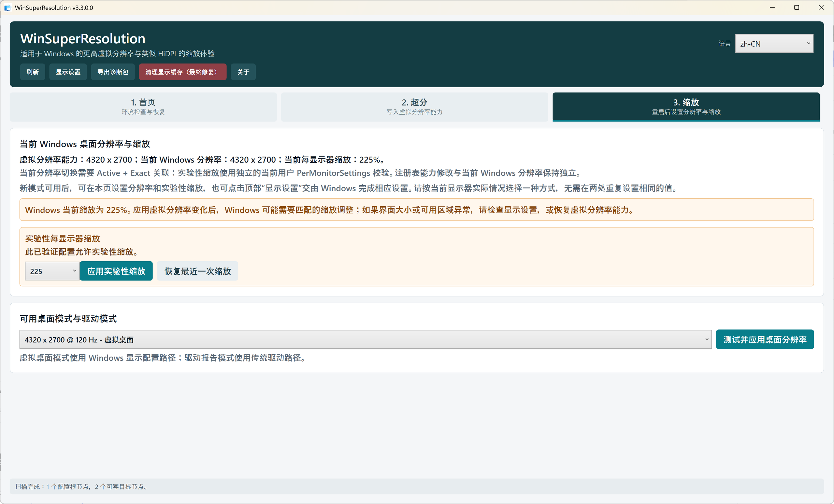Click the 此已验证配置允许实验性缩放 text
Screen dimensions: 834x504
[x=81, y=252]
